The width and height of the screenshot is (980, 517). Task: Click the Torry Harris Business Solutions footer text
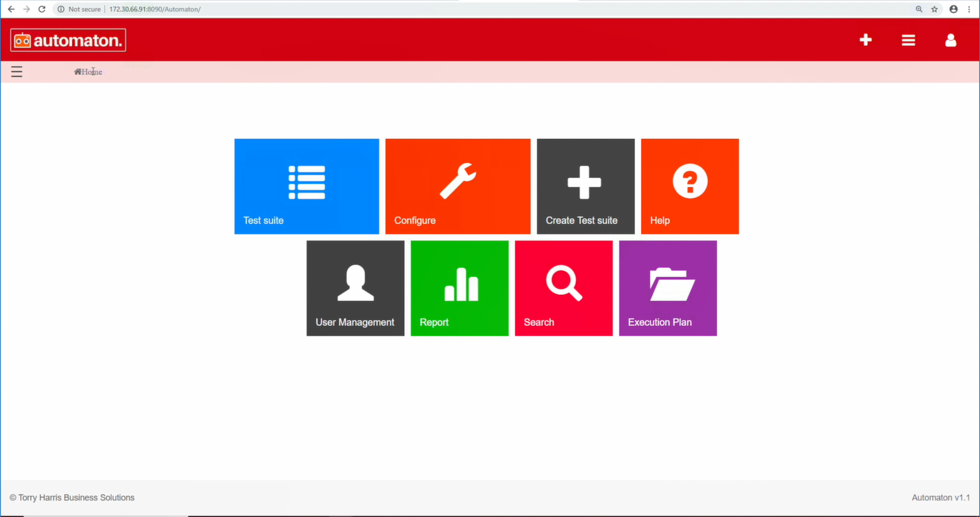(72, 498)
